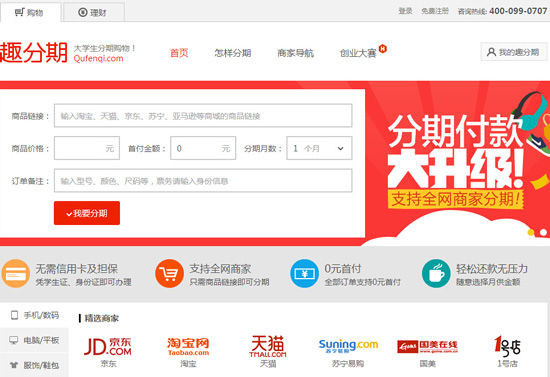Screen dimensions: 550x377
Task: Click the hot badge next to 创业大赛
Action: [x=383, y=48]
